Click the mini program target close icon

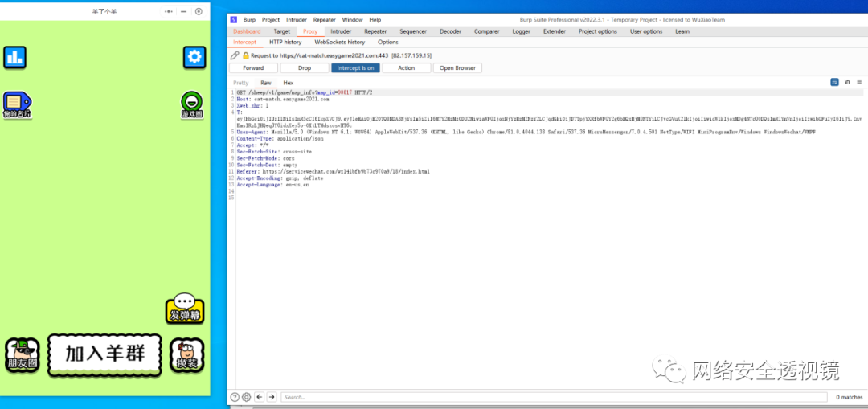pos(199,11)
